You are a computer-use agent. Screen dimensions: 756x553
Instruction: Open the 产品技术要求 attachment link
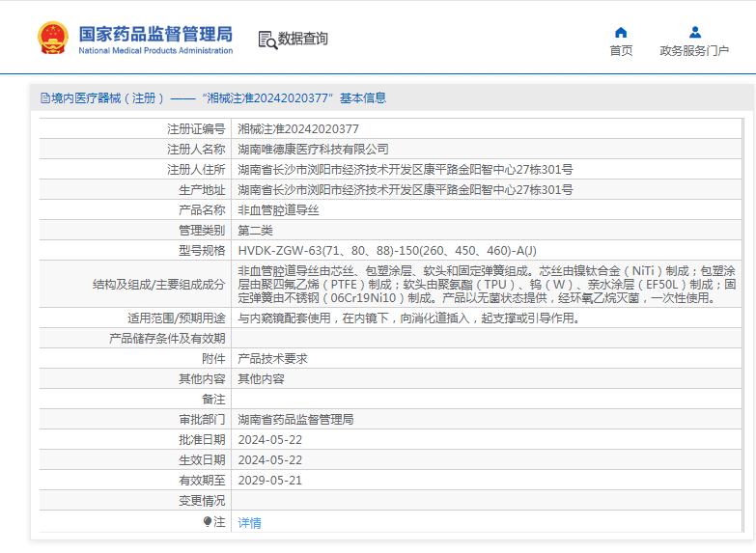(x=272, y=359)
